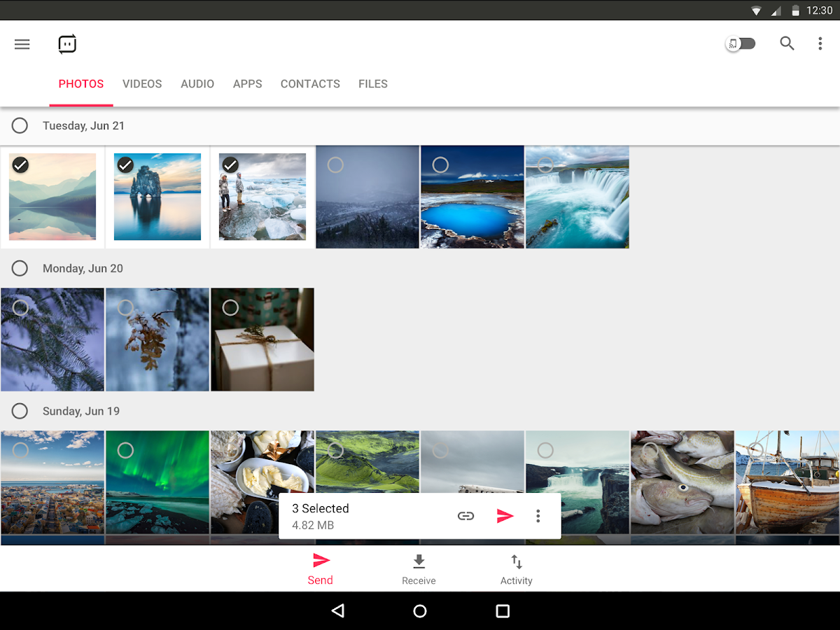Viewport: 840px width, 630px height.
Task: Select the coastal city aerial photo
Action: point(20,450)
